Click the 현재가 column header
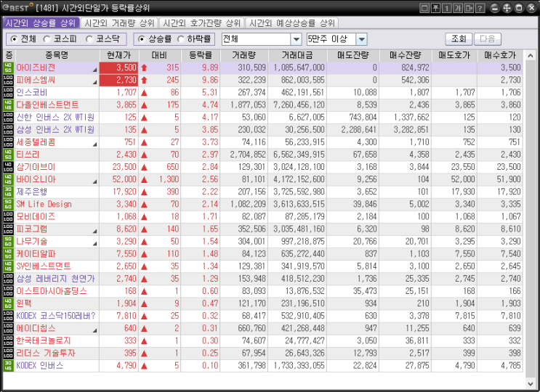Image resolution: width=540 pixels, height=392 pixels. [x=118, y=55]
